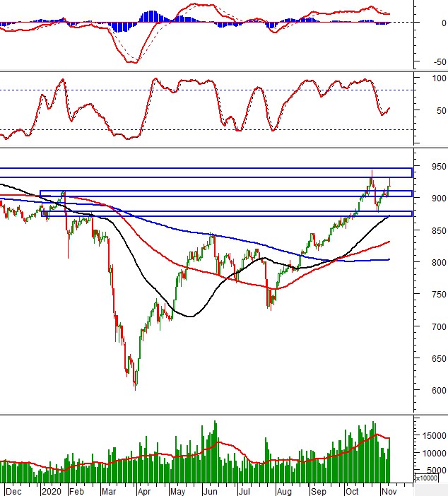The image size is (448, 496).
Task: Select the x10000 volume scale box
Action: pyautogui.click(x=427, y=478)
